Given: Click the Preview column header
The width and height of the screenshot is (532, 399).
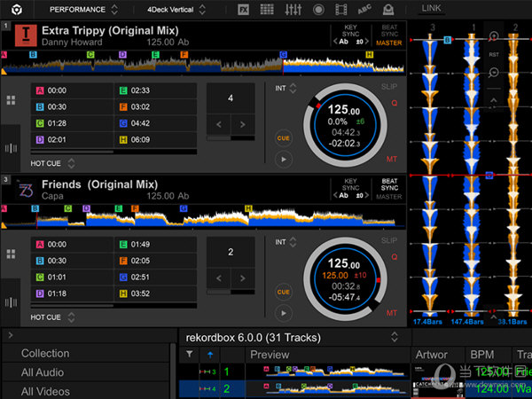Looking at the screenshot, I should [270, 355].
